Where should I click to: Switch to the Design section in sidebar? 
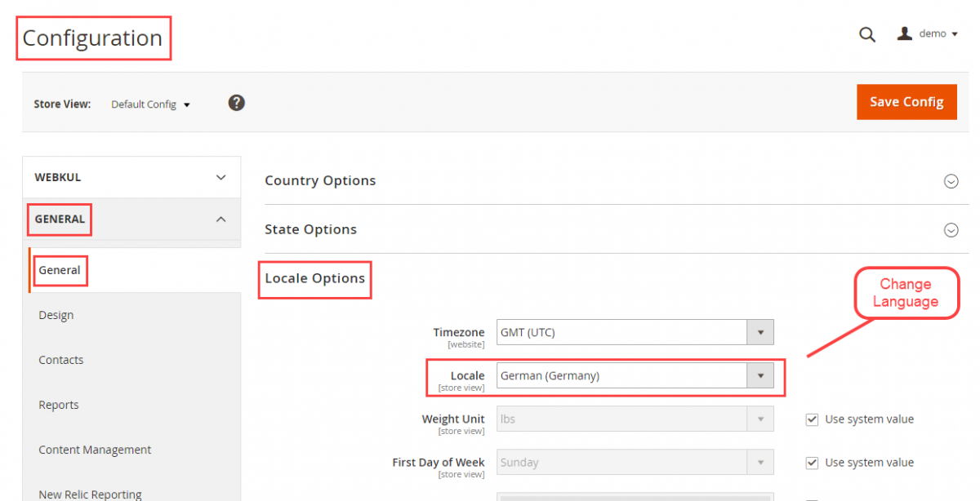pos(56,315)
